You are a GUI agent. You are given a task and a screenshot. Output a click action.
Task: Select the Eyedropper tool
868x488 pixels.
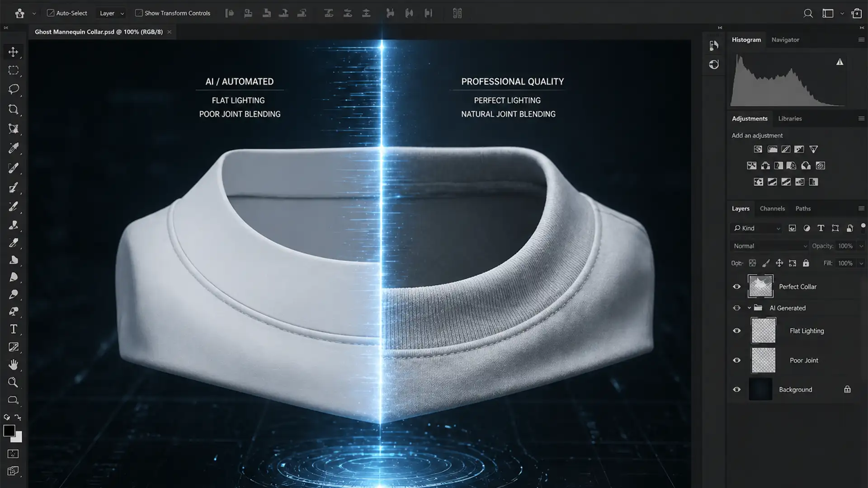[13, 148]
